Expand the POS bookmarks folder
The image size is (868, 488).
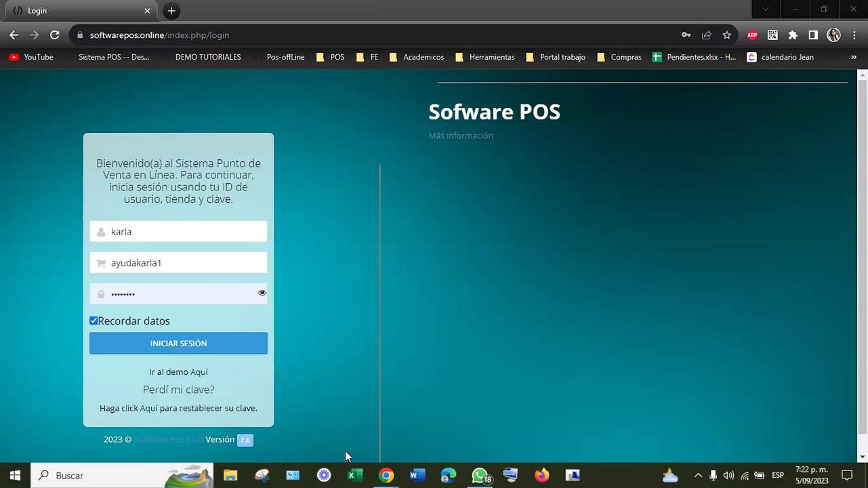[331, 57]
